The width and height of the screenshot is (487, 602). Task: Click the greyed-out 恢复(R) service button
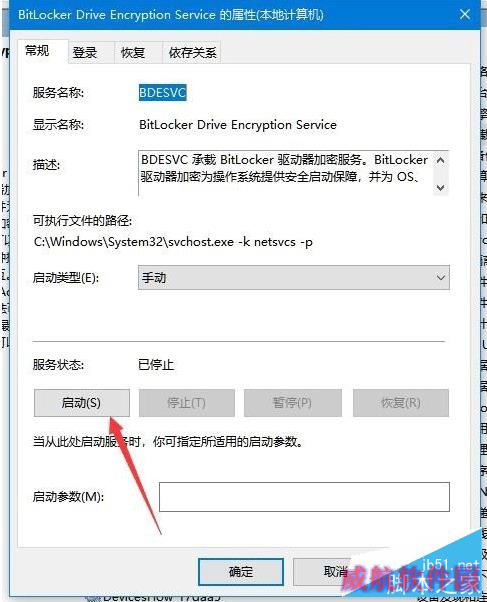tap(401, 403)
